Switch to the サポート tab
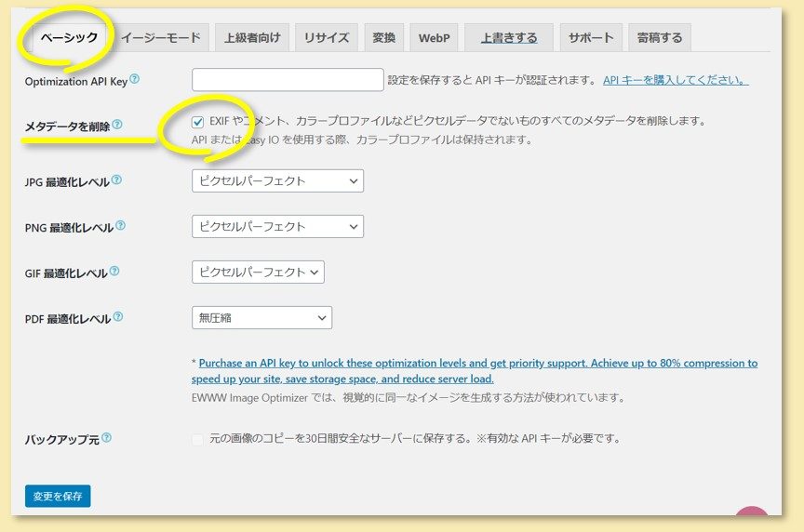Screen dimensions: 804x532 coord(591,37)
